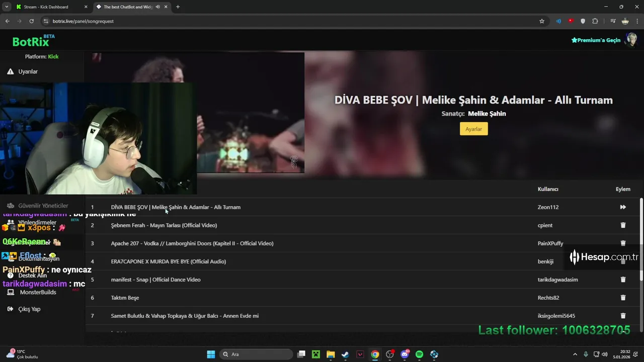644x362 pixels.
Task: Open MonsterBuilds sidebar link
Action: tap(38, 292)
